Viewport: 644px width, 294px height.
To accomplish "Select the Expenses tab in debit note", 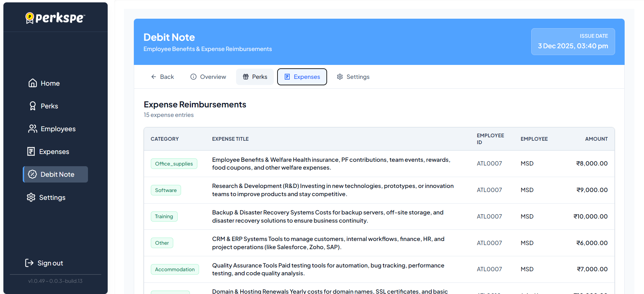I will point(302,77).
